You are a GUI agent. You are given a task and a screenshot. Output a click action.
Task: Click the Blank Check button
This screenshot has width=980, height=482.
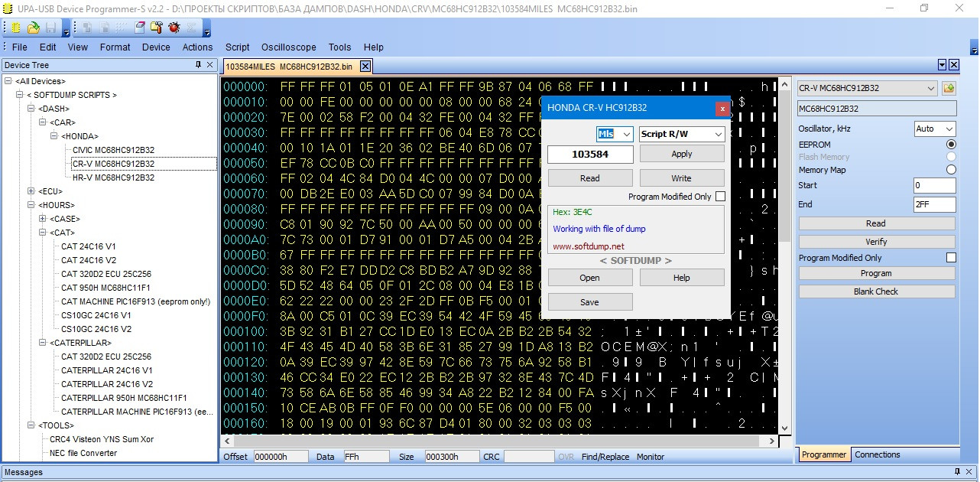click(876, 291)
